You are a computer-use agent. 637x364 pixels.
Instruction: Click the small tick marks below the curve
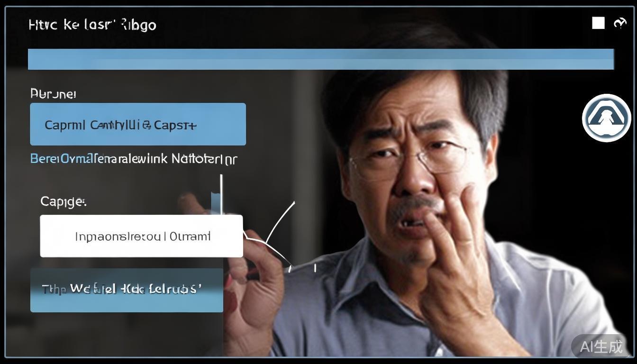[x=302, y=268]
